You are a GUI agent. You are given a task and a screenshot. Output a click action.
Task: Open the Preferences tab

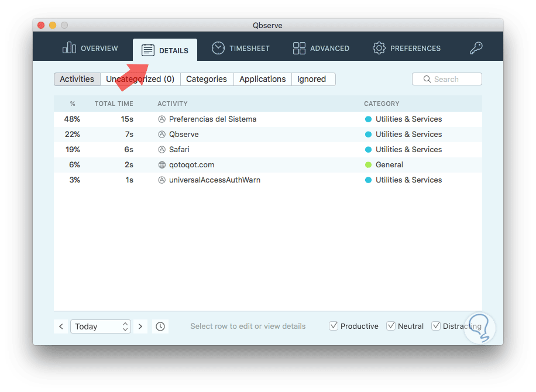point(407,48)
